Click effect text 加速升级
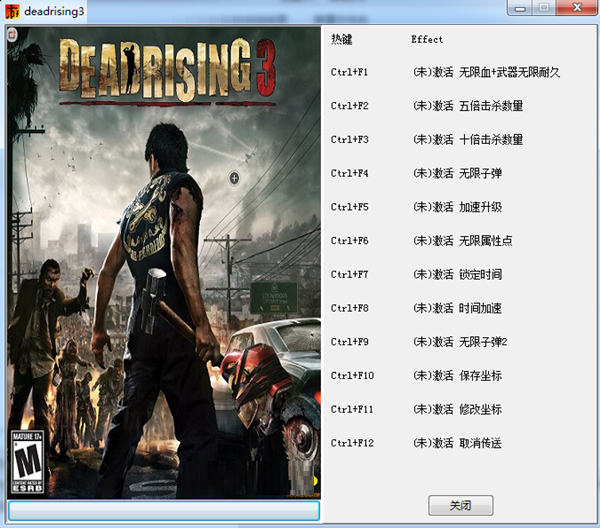This screenshot has width=600, height=528. click(480, 207)
